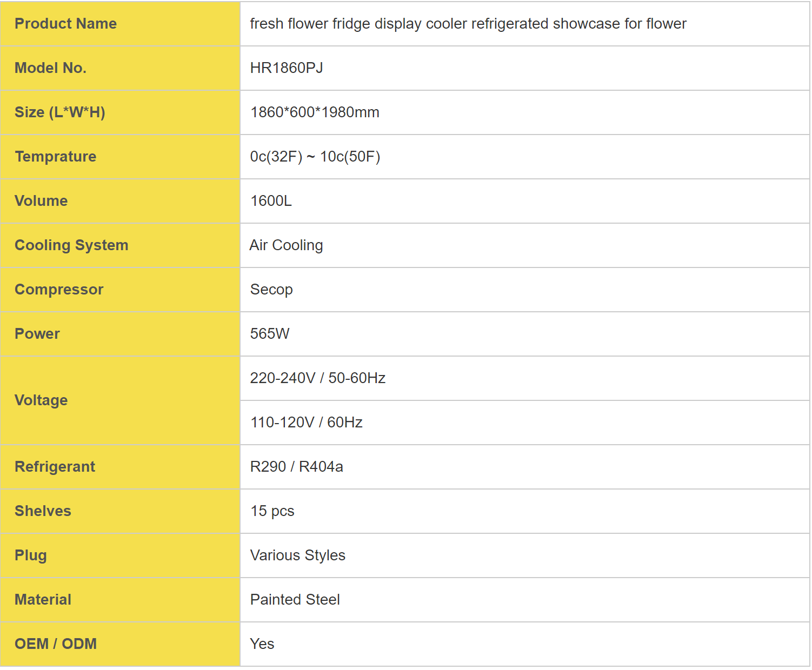Select the 0c(32F) ~ 10c(50F) range value
Viewport: 812px width, 670px height.
tap(315, 157)
